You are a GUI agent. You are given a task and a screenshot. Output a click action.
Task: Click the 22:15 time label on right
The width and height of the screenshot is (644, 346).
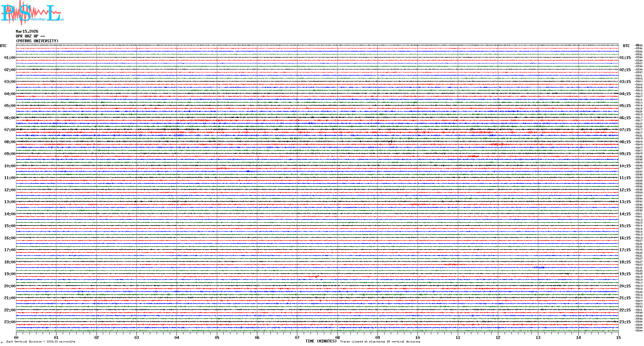coord(625,310)
